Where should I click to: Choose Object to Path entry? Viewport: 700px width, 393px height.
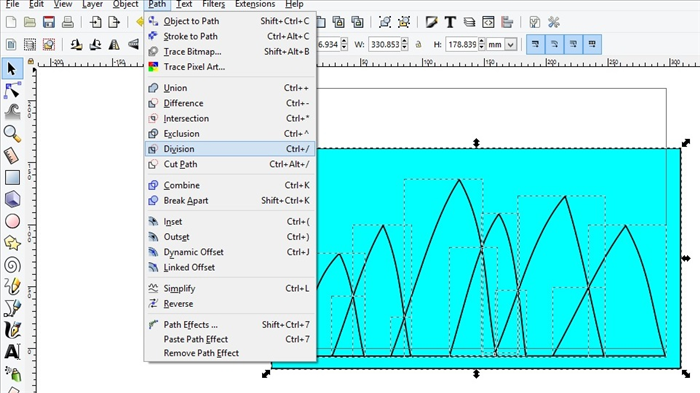(x=230, y=21)
